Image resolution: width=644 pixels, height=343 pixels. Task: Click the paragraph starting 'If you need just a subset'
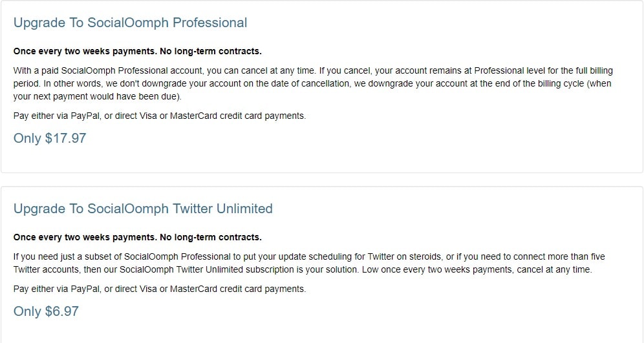click(x=309, y=263)
